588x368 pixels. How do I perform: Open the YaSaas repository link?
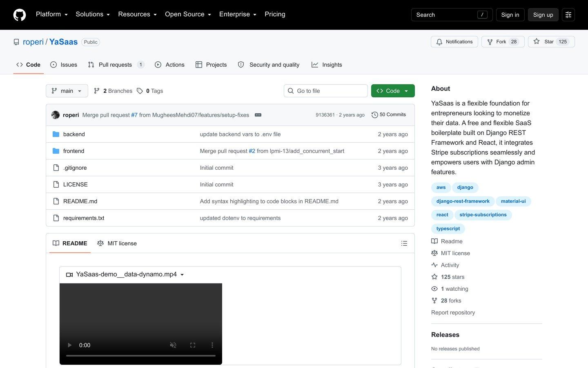[63, 42]
